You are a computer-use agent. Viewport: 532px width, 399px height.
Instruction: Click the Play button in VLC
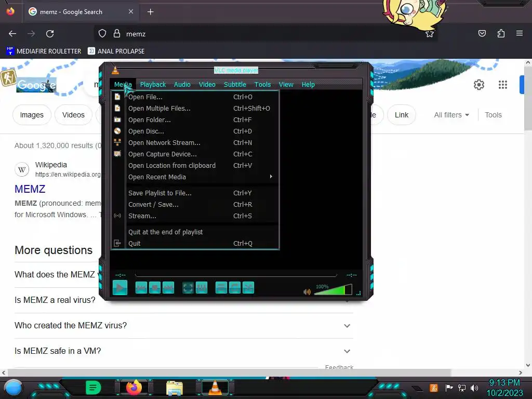(120, 288)
